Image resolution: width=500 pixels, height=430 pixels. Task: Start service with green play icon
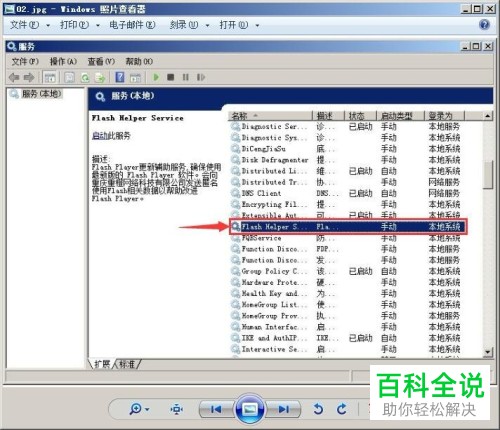156,77
